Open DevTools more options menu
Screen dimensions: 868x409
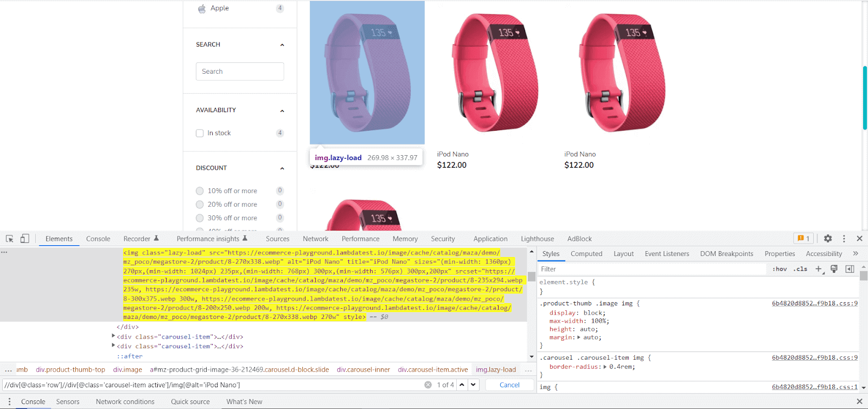click(x=844, y=239)
